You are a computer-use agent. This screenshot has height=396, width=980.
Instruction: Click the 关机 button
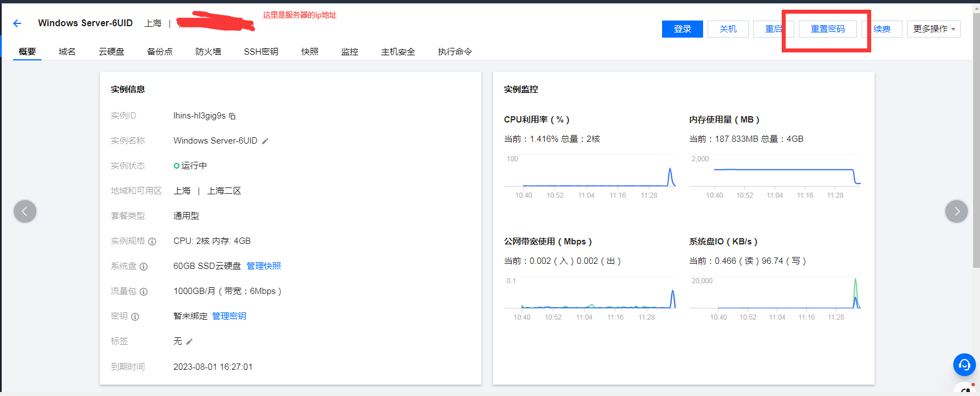pos(728,29)
